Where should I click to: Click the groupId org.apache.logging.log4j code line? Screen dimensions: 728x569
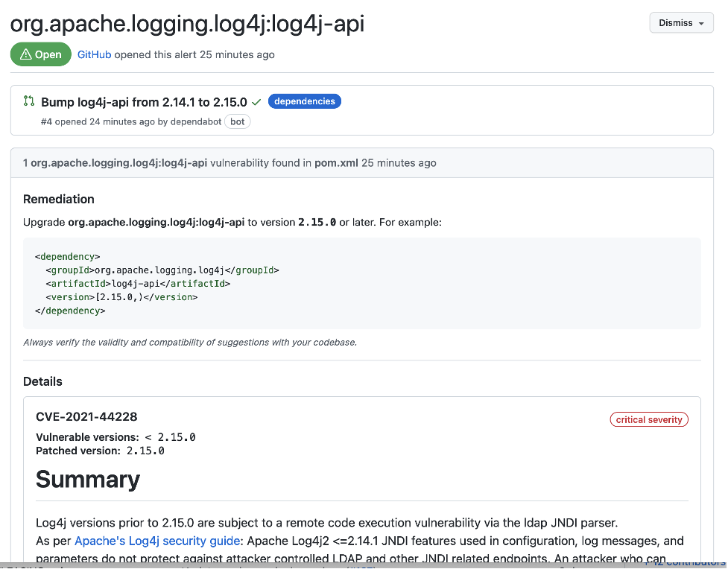(162, 270)
